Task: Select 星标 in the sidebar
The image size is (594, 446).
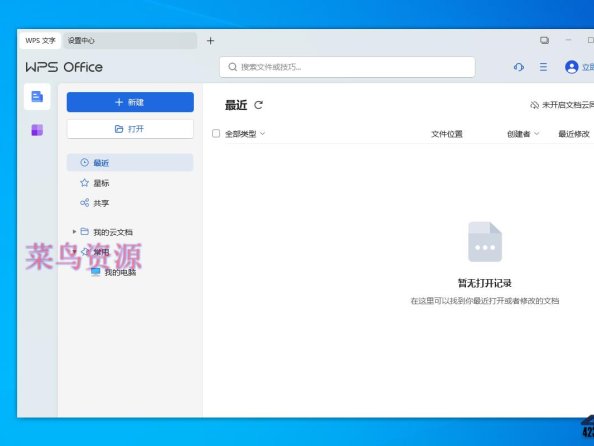Action: point(130,183)
